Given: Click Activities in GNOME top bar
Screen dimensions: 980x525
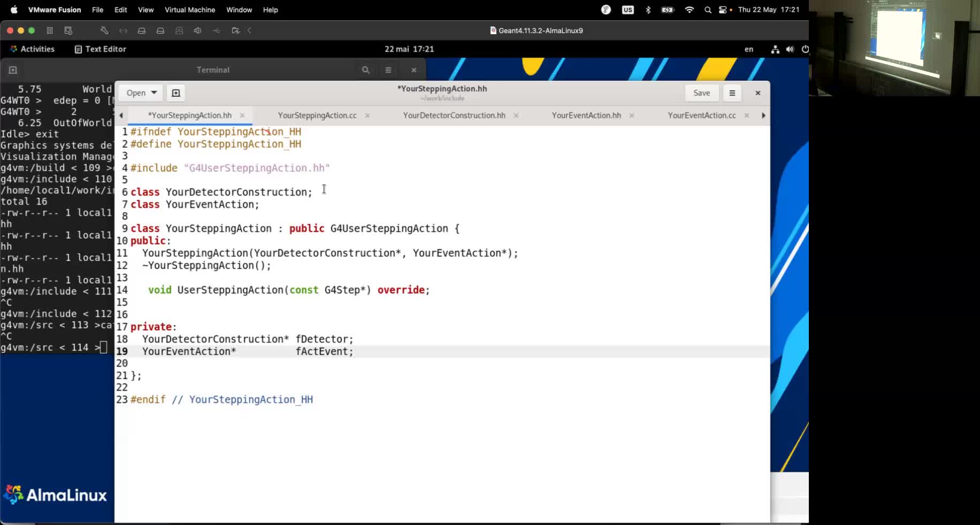Looking at the screenshot, I should [x=33, y=49].
